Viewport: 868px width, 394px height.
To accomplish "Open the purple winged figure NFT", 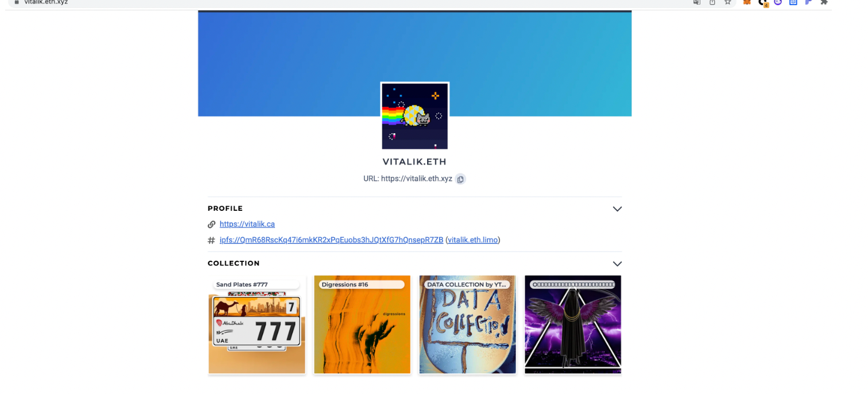I will 573,325.
